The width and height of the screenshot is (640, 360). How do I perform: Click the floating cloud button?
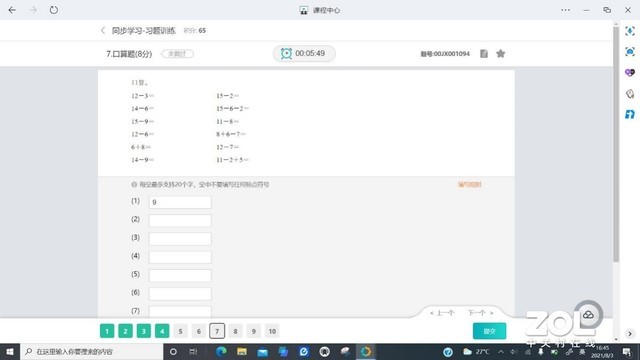(588, 315)
